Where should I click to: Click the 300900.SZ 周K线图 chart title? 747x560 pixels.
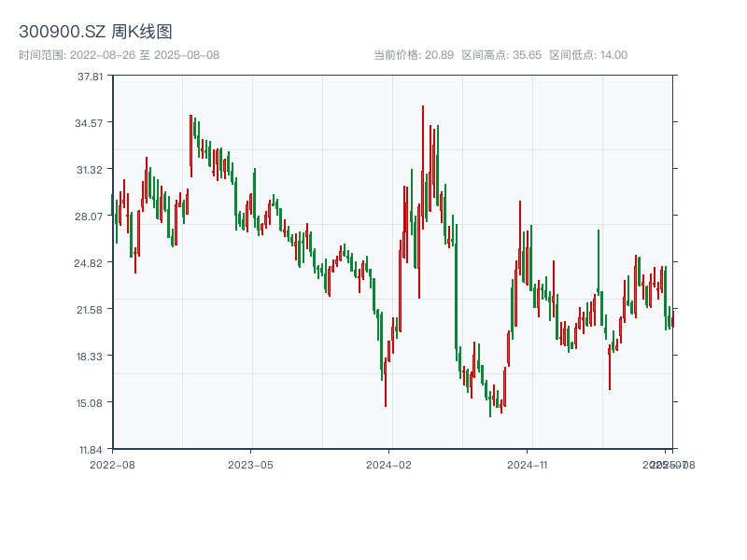(95, 33)
